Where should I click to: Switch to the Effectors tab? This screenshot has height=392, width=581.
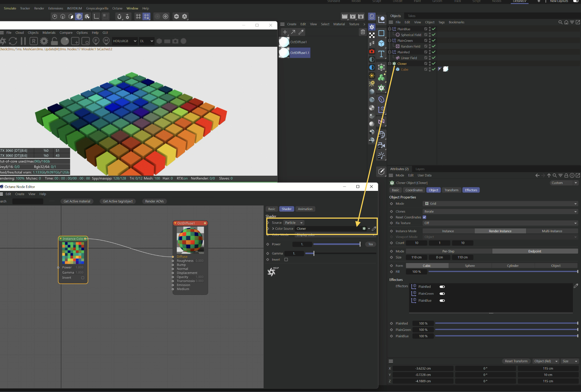(x=471, y=190)
